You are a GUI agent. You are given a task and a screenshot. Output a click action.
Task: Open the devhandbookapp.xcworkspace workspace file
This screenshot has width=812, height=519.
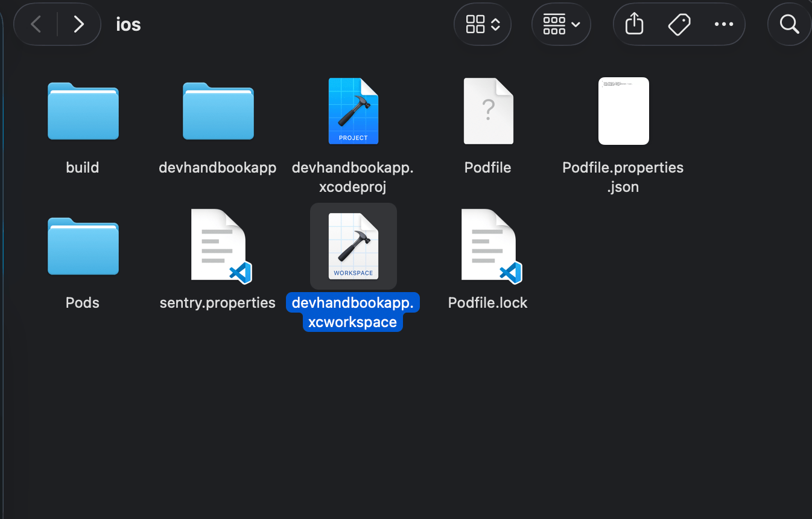point(353,246)
